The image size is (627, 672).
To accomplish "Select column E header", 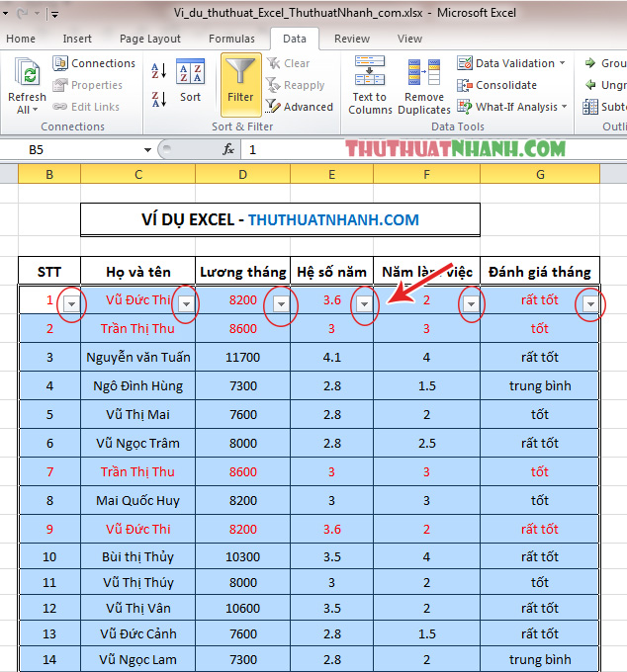I will click(x=332, y=175).
